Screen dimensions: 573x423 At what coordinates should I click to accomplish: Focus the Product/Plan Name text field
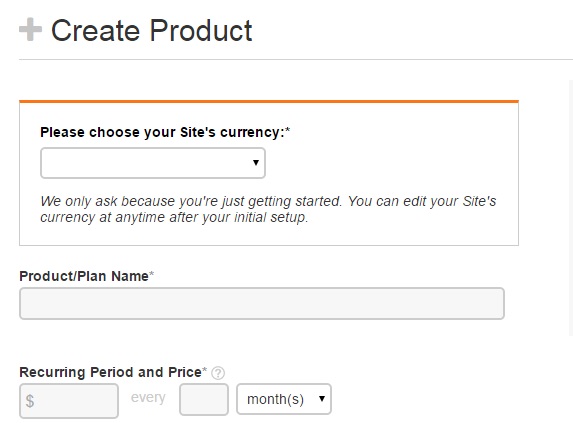click(262, 304)
